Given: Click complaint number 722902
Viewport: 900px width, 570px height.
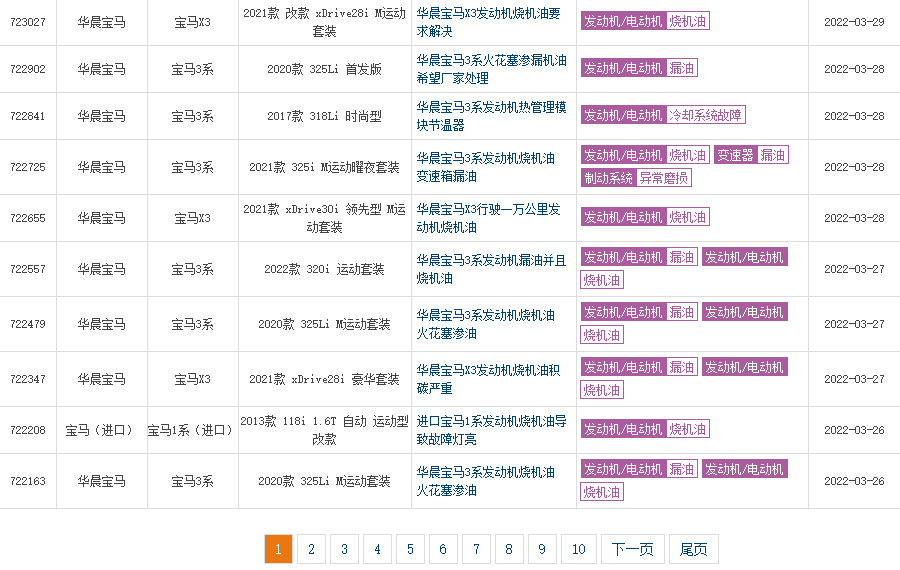Looking at the screenshot, I should pos(28,69).
